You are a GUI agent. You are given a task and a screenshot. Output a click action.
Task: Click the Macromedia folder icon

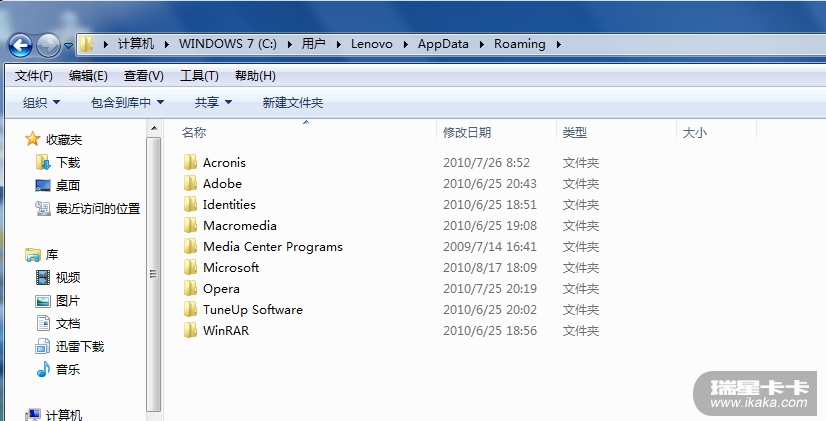[190, 226]
